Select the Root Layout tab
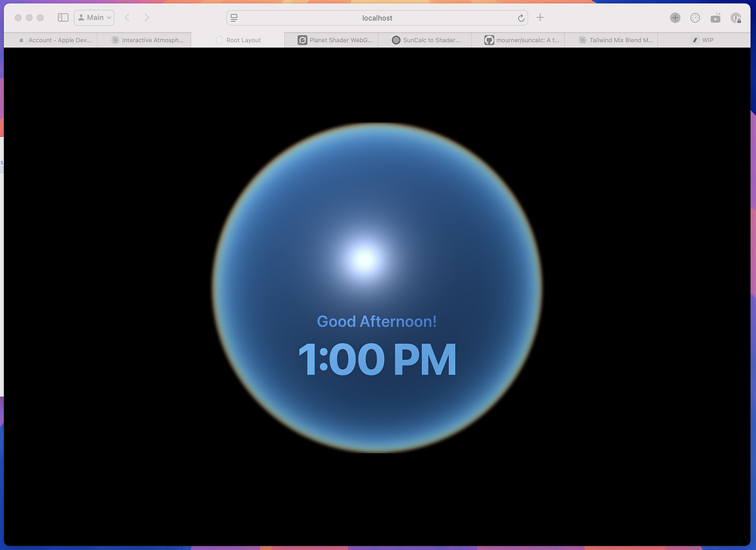The image size is (756, 550). [x=238, y=40]
